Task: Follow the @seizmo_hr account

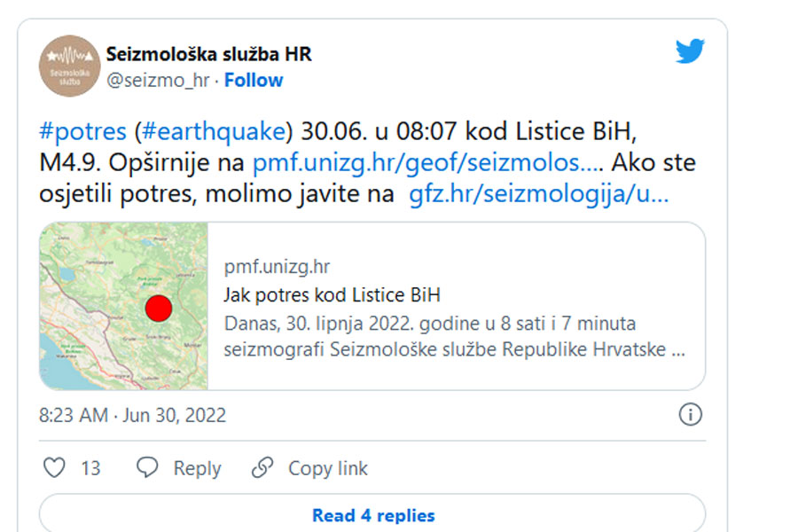Action: [x=254, y=80]
